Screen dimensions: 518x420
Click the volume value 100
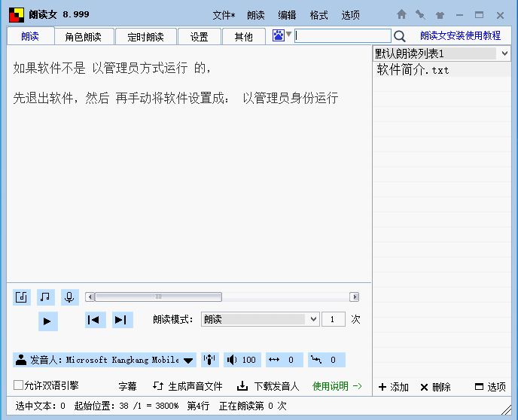248,360
